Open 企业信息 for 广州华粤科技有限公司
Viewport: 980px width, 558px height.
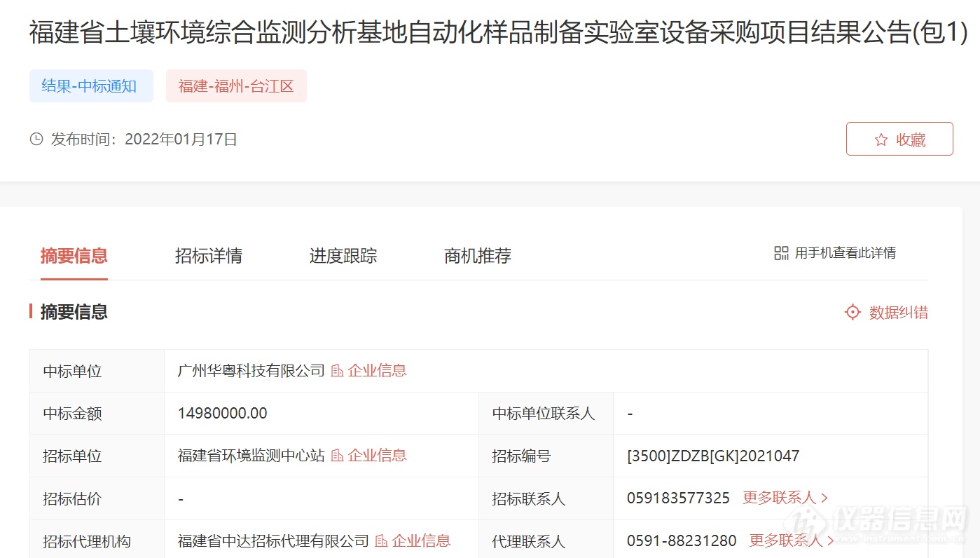click(377, 371)
